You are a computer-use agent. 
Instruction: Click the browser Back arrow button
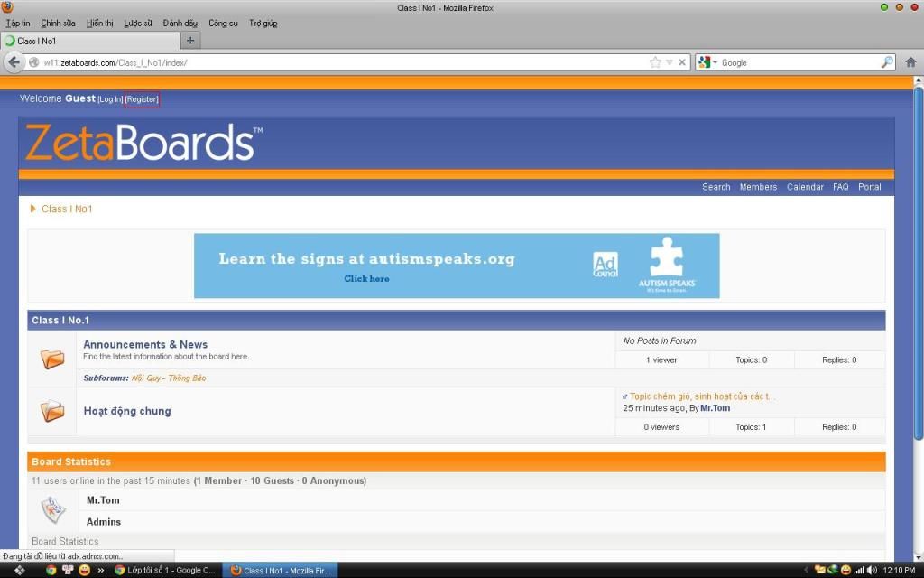[x=14, y=62]
